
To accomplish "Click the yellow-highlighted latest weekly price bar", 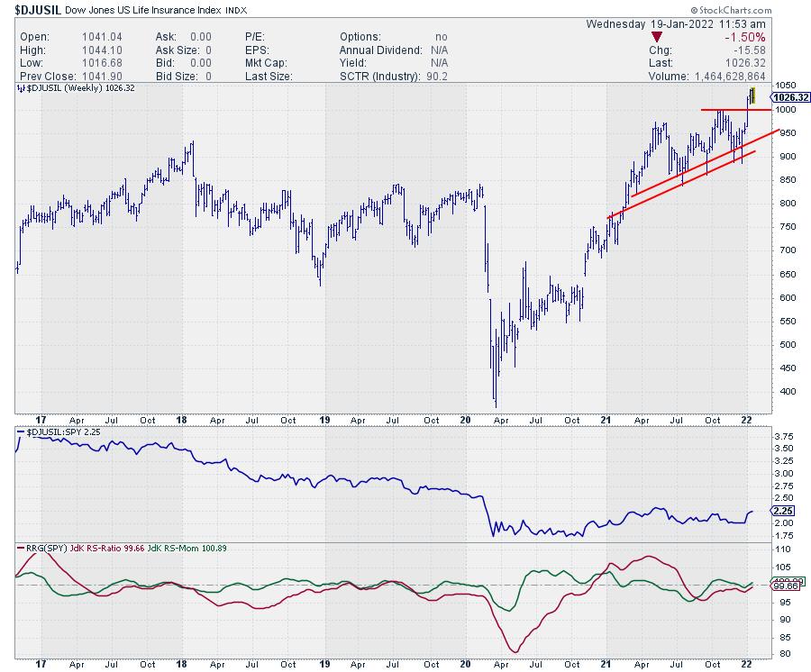I will pos(752,96).
